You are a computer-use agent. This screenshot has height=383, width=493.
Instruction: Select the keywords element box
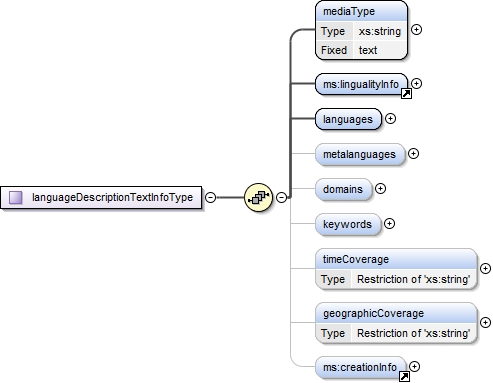point(347,224)
